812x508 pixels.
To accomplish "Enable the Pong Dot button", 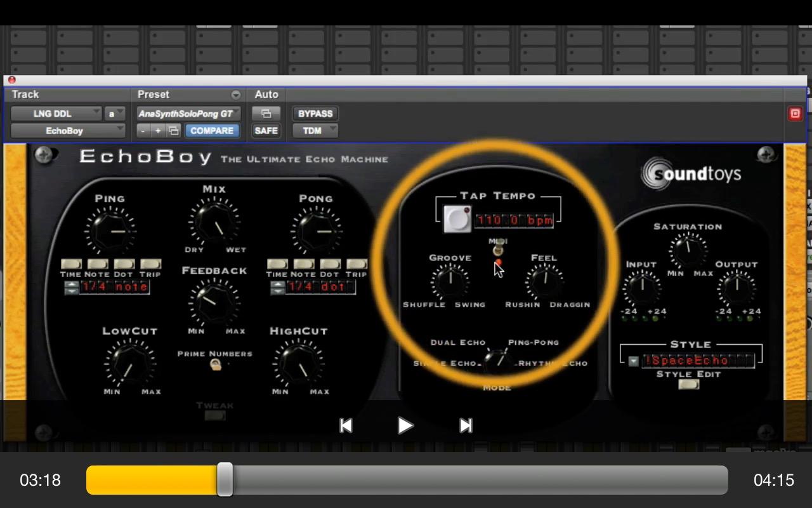I will pos(330,264).
